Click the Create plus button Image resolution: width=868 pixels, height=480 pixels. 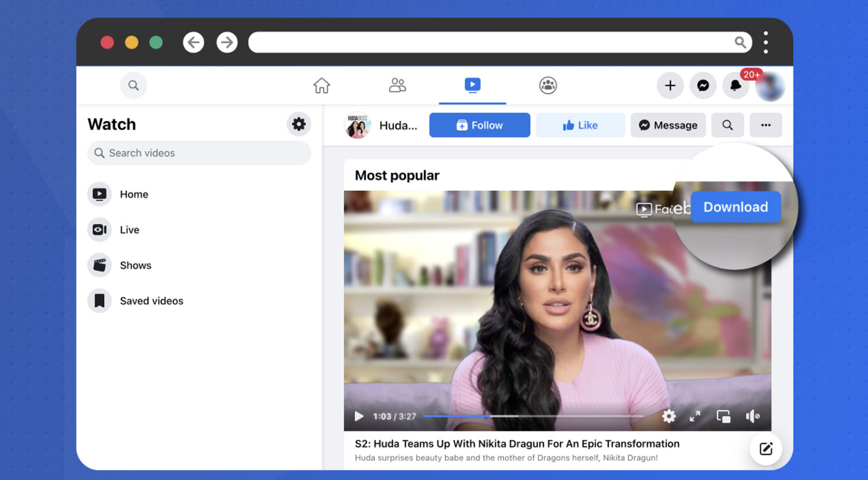pyautogui.click(x=670, y=86)
